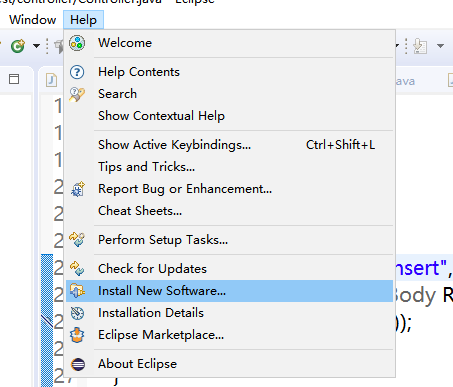Click the Welcome globe icon
This screenshot has height=387, width=453.
click(x=77, y=43)
